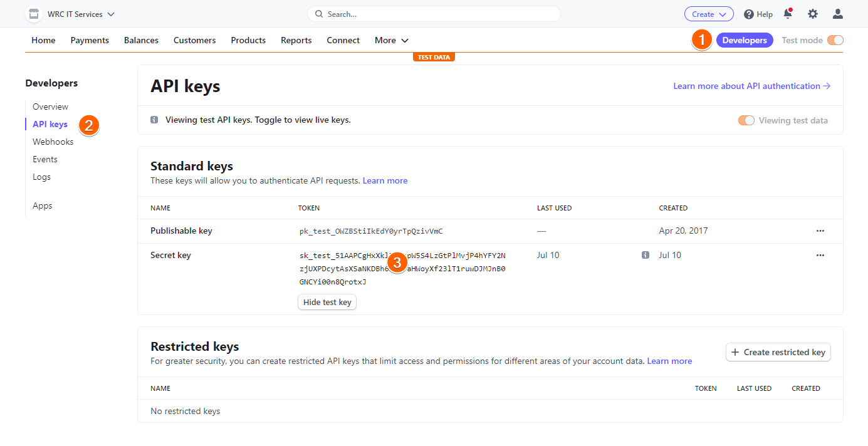This screenshot has width=868, height=446.
Task: Click the Hide test key button
Action: tap(327, 302)
